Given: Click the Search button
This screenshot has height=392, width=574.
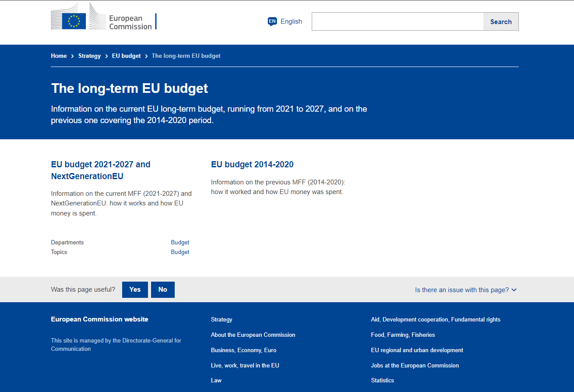Looking at the screenshot, I should click(x=501, y=21).
